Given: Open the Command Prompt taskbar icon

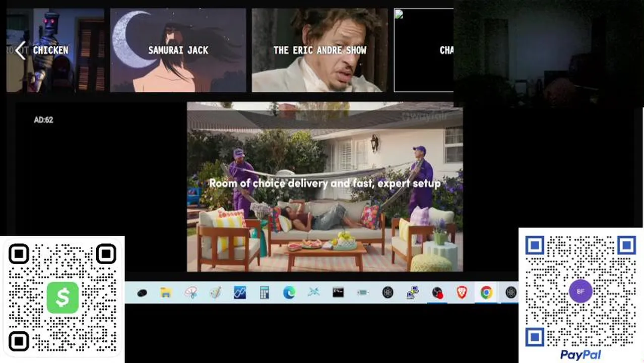Looking at the screenshot, I should click(x=338, y=292).
